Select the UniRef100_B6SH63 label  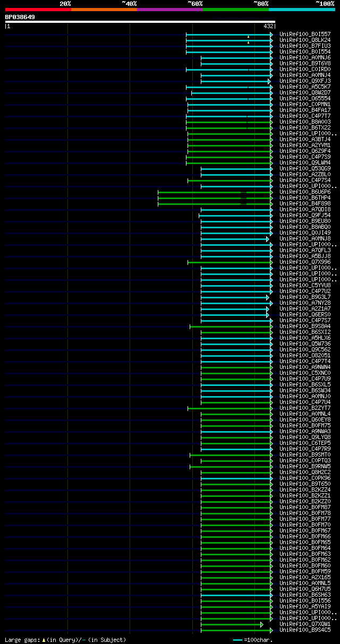[305, 595]
